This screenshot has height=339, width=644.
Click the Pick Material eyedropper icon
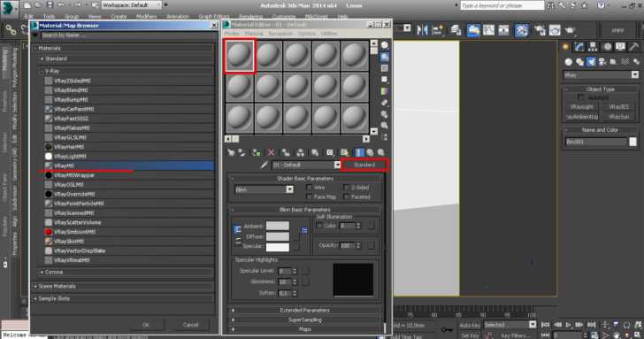(x=264, y=165)
